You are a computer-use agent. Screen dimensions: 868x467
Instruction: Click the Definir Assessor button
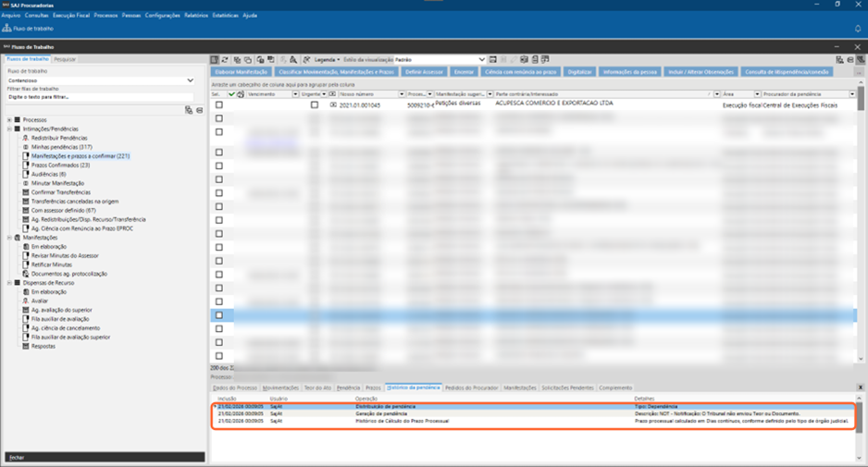425,71
